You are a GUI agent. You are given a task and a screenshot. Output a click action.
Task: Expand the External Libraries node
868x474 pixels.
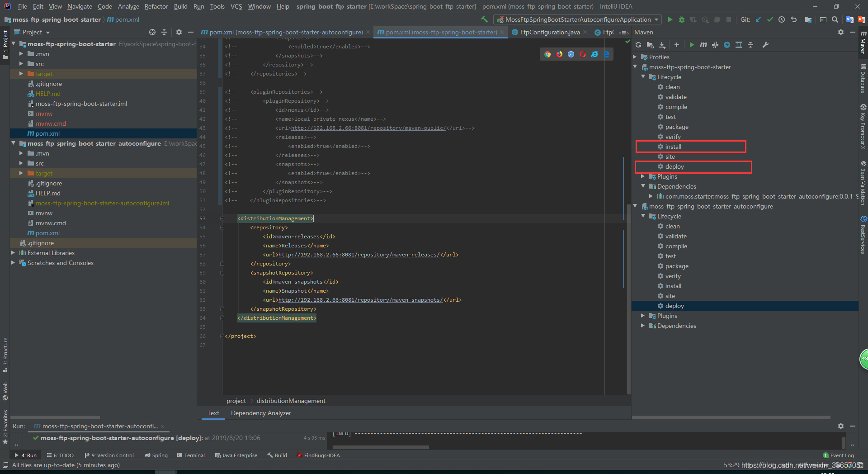pos(13,253)
